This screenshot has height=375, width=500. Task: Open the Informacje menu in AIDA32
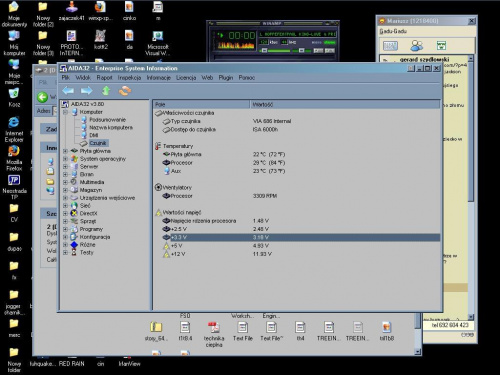point(159,78)
